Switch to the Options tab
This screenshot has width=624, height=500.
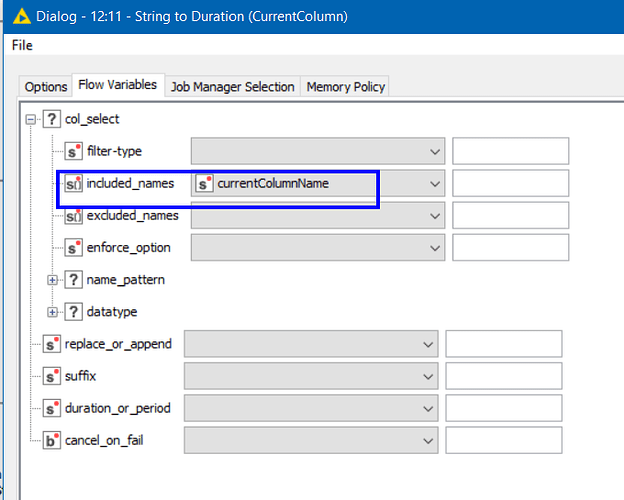point(46,87)
